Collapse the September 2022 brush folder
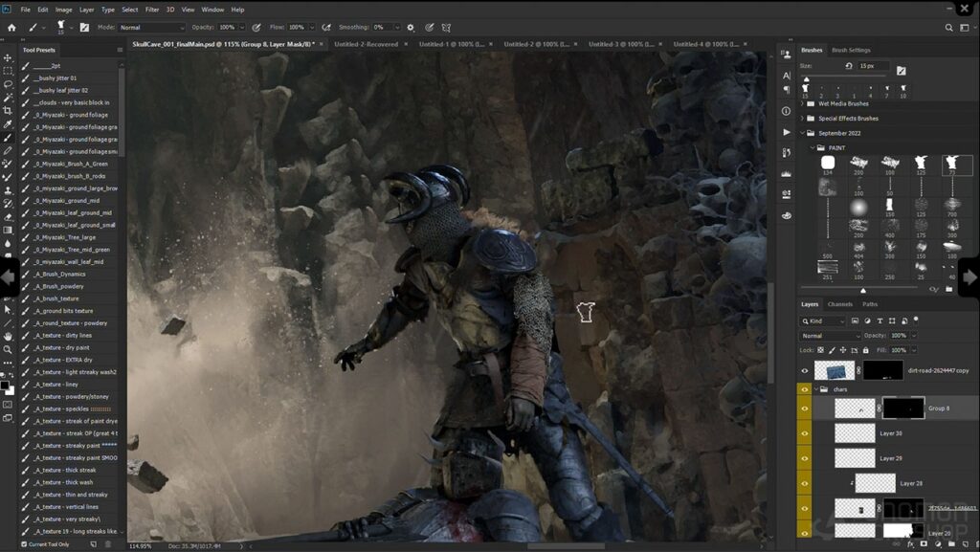The width and height of the screenshot is (980, 552). pyautogui.click(x=803, y=133)
